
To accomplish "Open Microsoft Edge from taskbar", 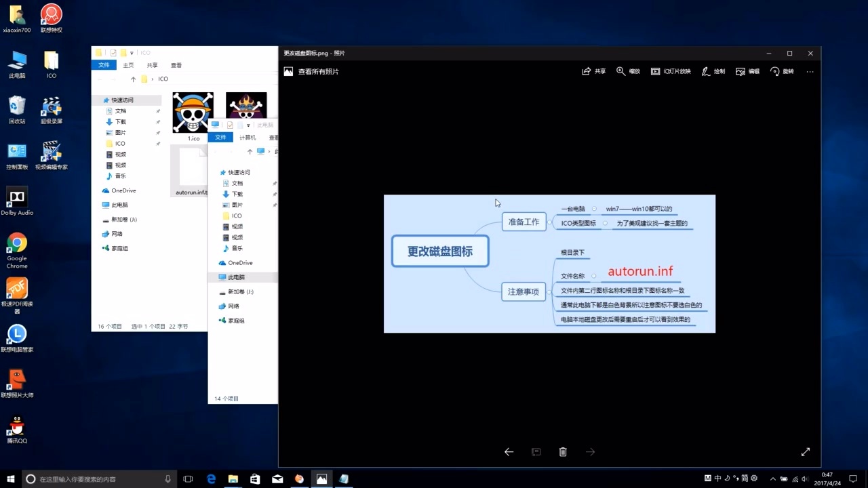I will tap(211, 479).
